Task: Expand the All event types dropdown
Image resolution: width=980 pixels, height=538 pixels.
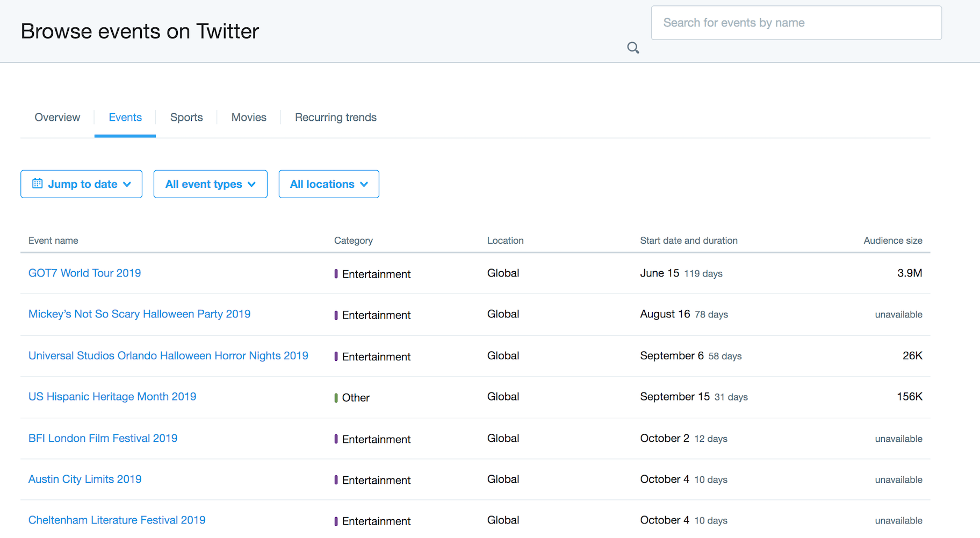Action: pos(210,184)
